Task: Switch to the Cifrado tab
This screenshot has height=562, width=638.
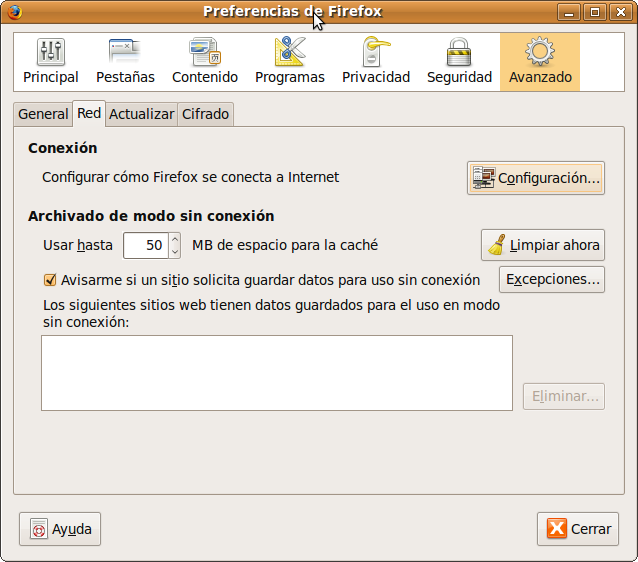Action: (205, 114)
